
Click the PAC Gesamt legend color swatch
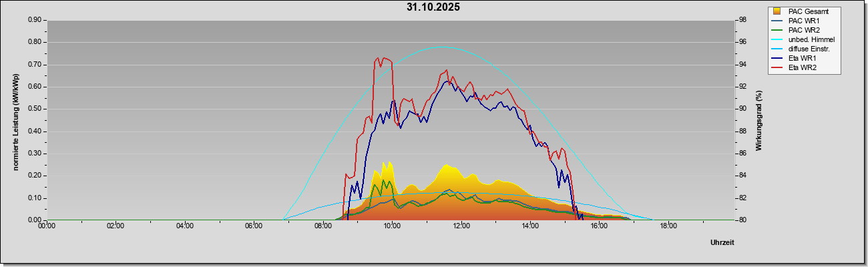coord(777,11)
